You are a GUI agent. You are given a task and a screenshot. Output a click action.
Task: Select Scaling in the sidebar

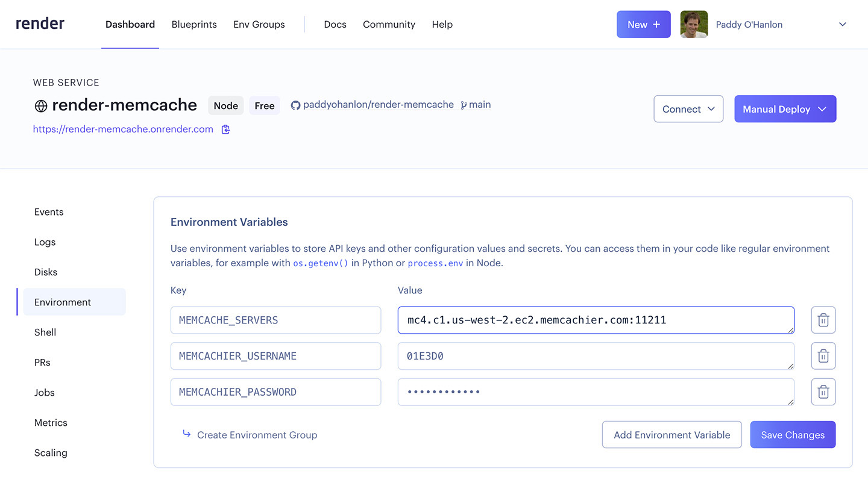(51, 453)
